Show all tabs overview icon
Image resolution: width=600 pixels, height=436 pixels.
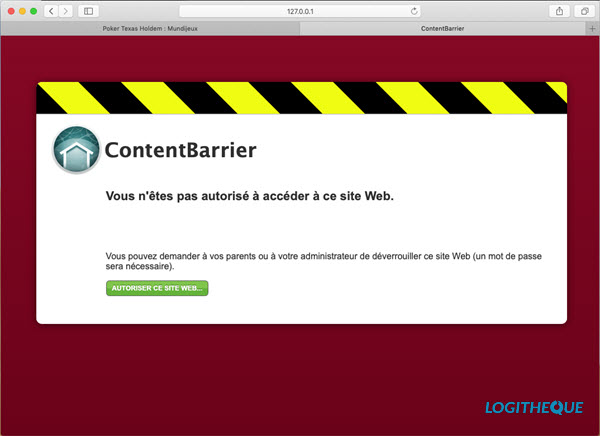584,11
